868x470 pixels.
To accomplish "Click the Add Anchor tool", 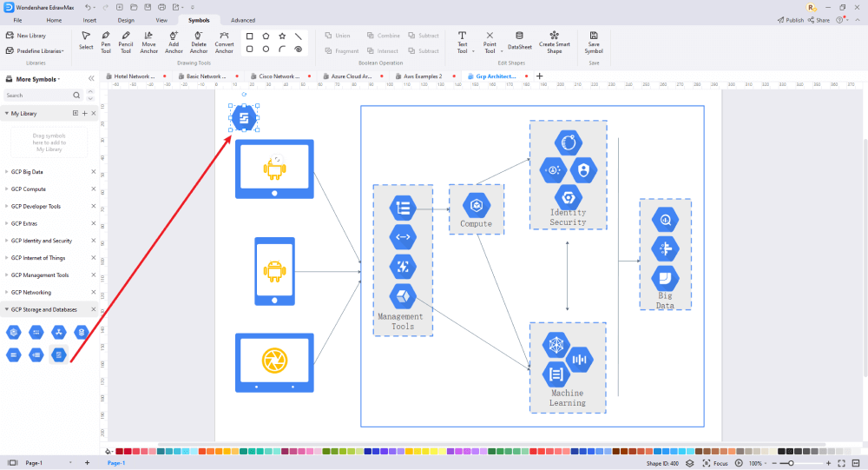I will click(x=174, y=42).
